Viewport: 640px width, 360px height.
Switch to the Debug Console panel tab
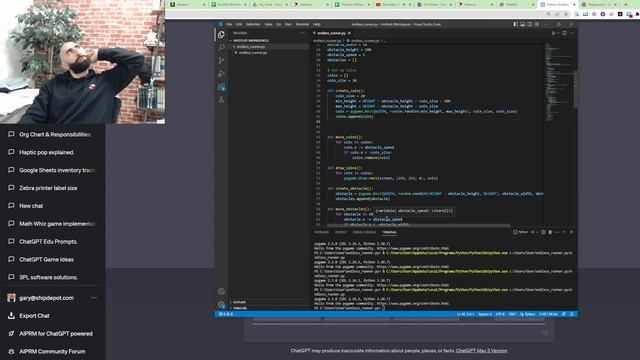click(x=364, y=232)
